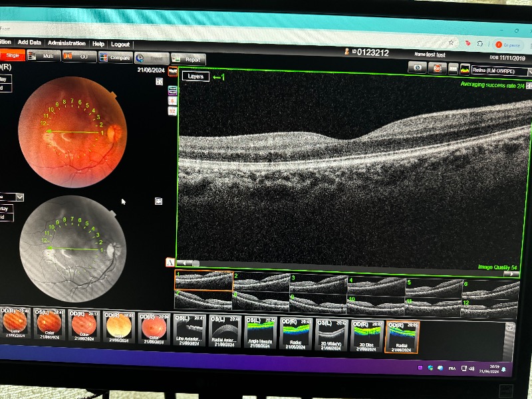Viewport: 532px width, 399px height.
Task: Click the DOB 11/11/2019 text
Action: point(507,58)
